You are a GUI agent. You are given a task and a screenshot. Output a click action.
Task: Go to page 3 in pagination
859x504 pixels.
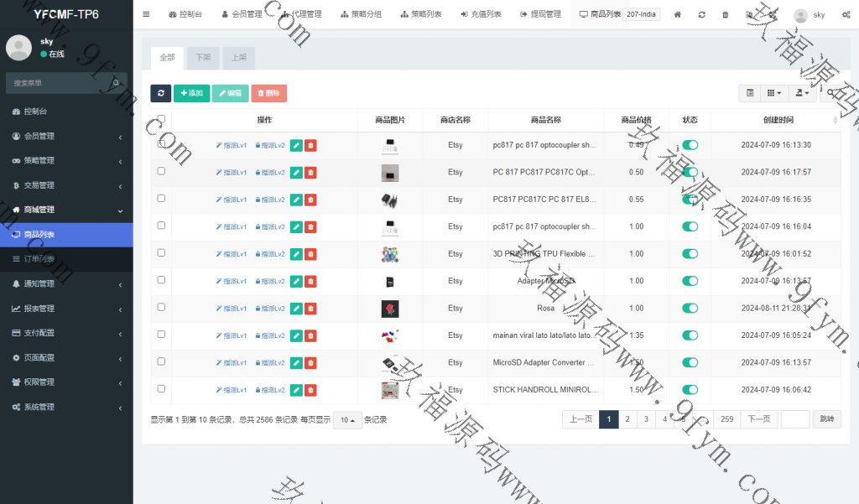click(x=646, y=419)
